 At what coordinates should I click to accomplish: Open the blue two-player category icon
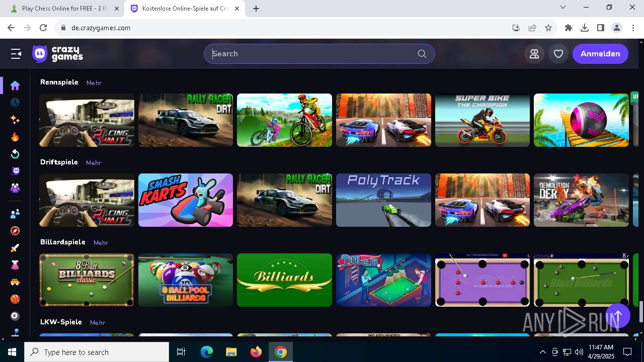coord(15,214)
